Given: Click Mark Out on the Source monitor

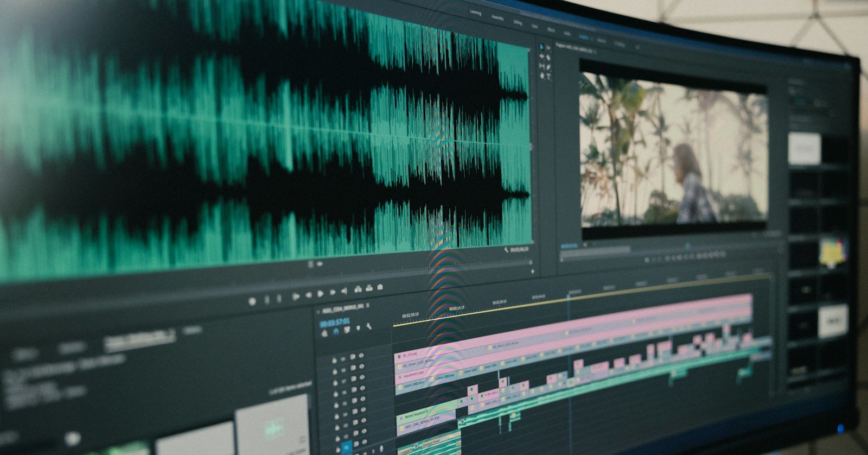Looking at the screenshot, I should tap(279, 298).
